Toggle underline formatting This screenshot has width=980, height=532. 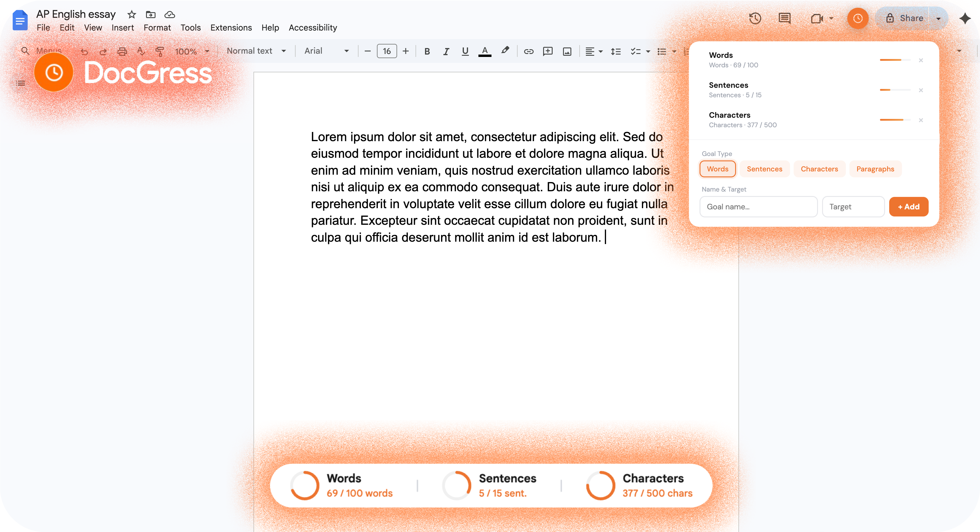[465, 51]
